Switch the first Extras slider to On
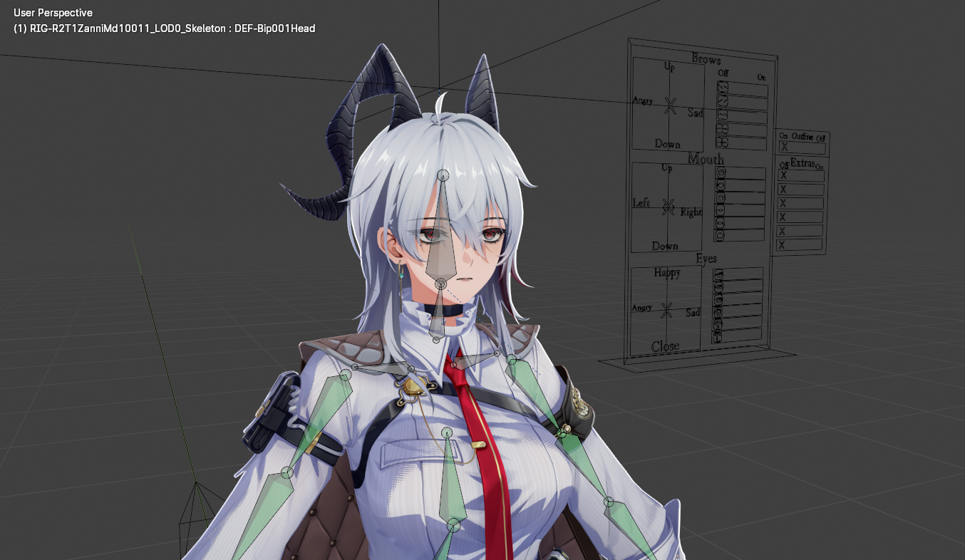This screenshot has width=965, height=560. coord(820,176)
